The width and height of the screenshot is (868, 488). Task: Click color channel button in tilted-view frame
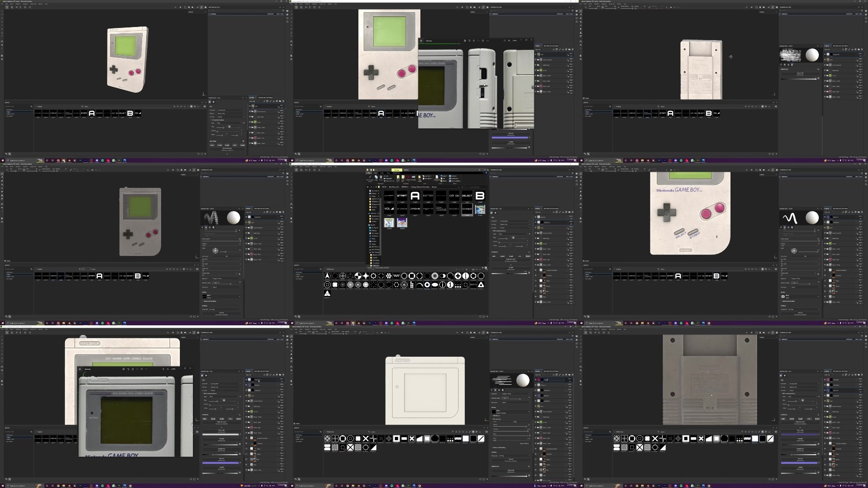[x=212, y=145]
